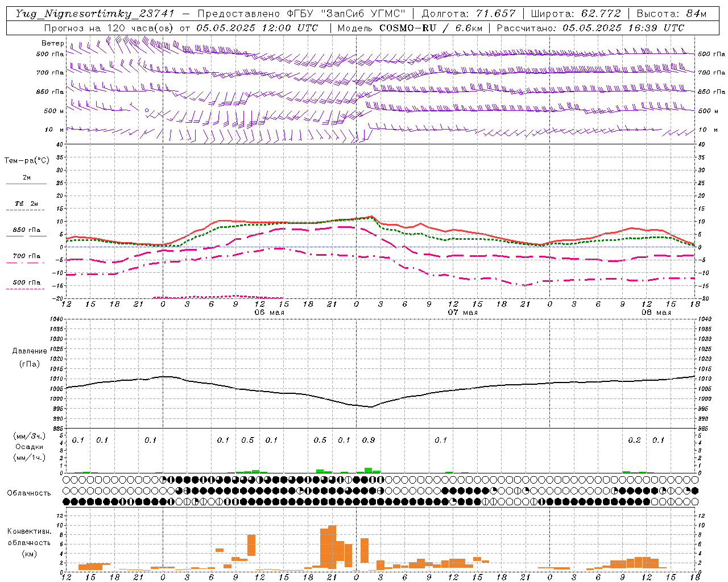Click the Долгота: 71.657 header field
The height and width of the screenshot is (582, 728).
469,14
